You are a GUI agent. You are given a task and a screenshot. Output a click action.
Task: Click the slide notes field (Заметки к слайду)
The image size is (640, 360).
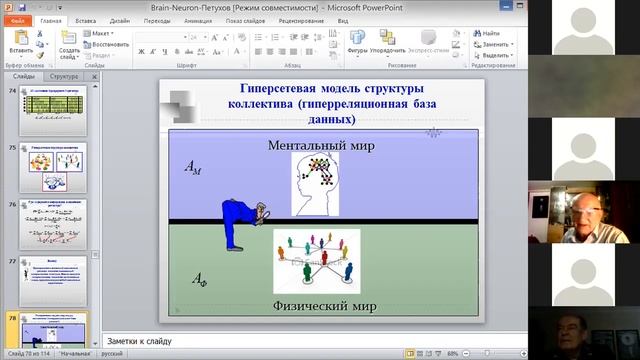coord(315,341)
